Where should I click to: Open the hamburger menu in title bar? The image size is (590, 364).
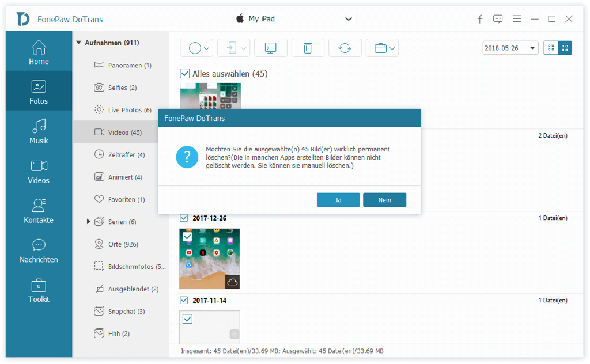click(517, 19)
